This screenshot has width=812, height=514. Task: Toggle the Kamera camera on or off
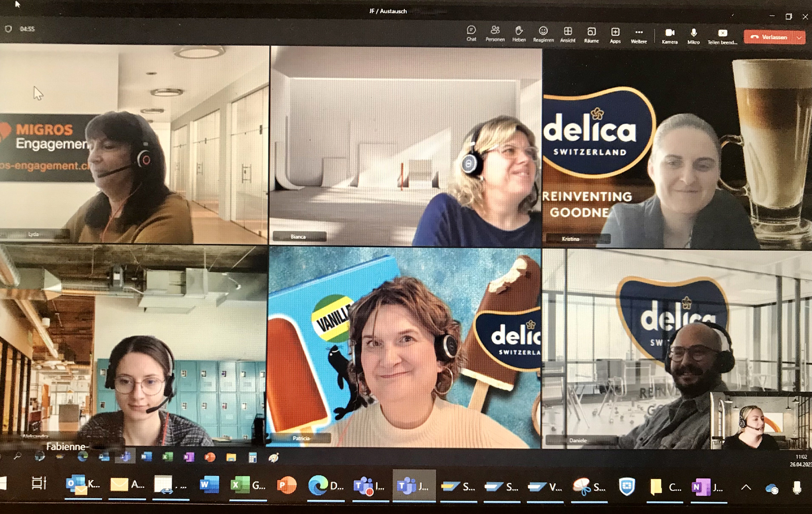pyautogui.click(x=670, y=36)
